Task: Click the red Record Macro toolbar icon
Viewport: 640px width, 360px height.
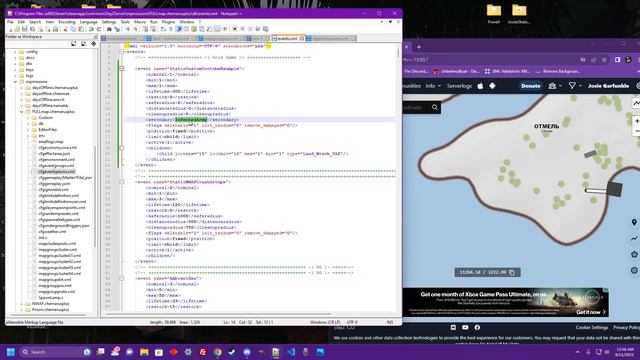Action: click(235, 29)
